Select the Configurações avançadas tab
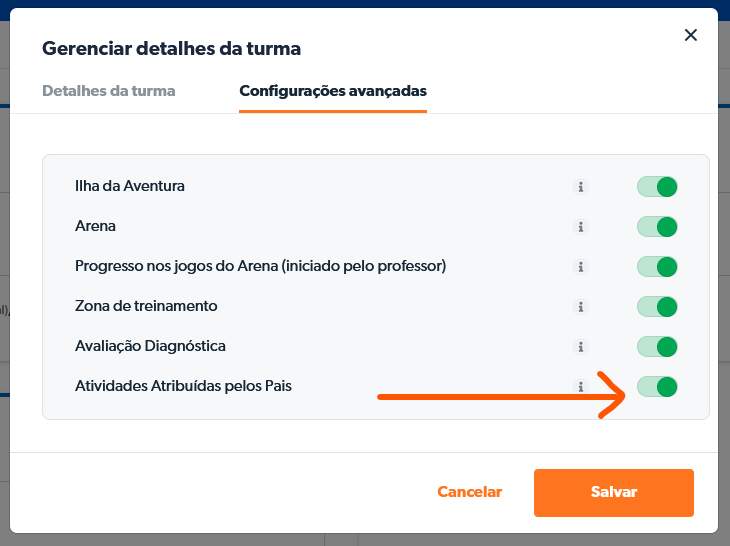This screenshot has width=730, height=546. tap(333, 91)
